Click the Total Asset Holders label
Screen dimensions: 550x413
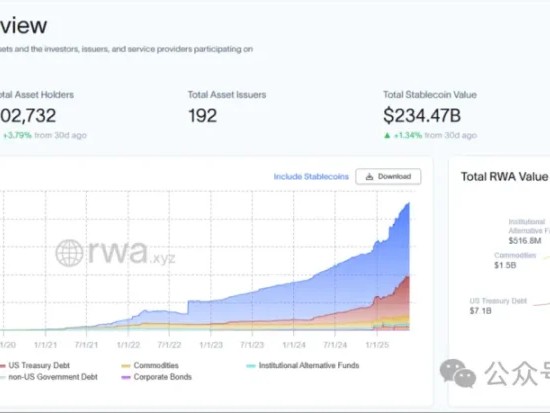click(x=37, y=95)
